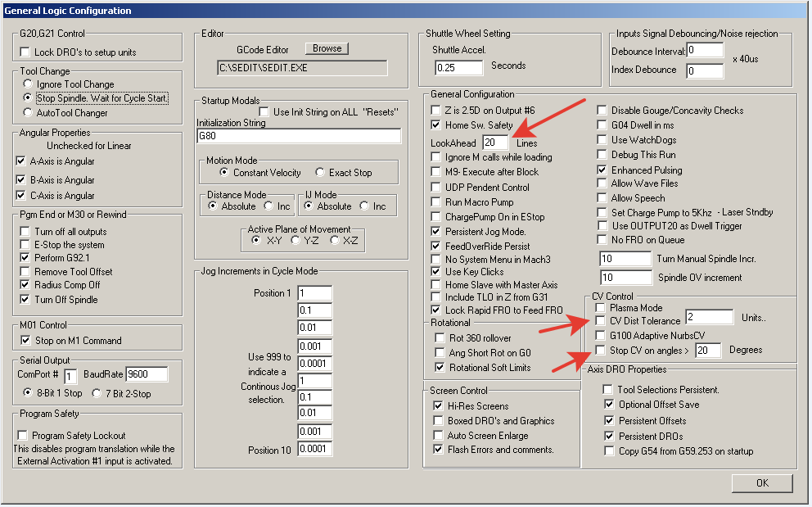Image resolution: width=812 pixels, height=507 pixels.
Task: Uncheck C-Axis is Angular
Action: (20, 195)
